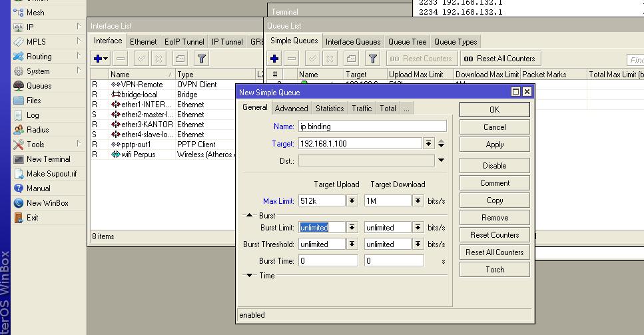Open Burst Limit download dropdown
The width and height of the screenshot is (644, 335).
(x=418, y=227)
